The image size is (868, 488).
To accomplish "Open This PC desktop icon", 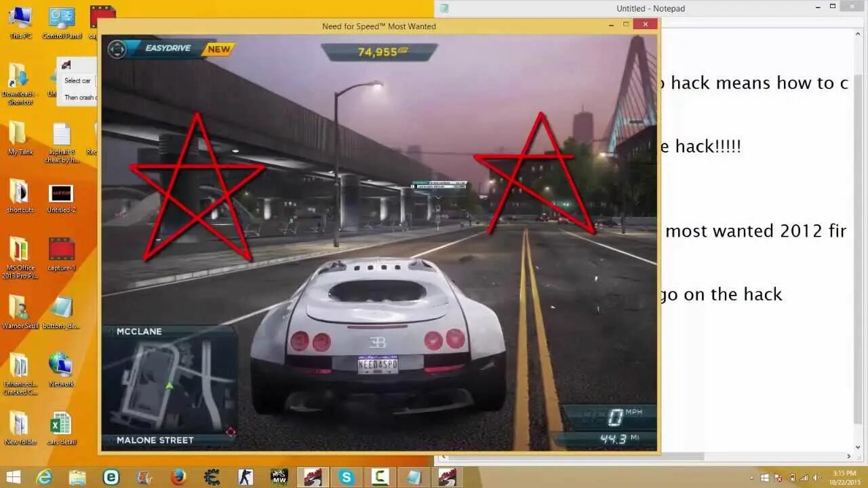I will tap(20, 22).
